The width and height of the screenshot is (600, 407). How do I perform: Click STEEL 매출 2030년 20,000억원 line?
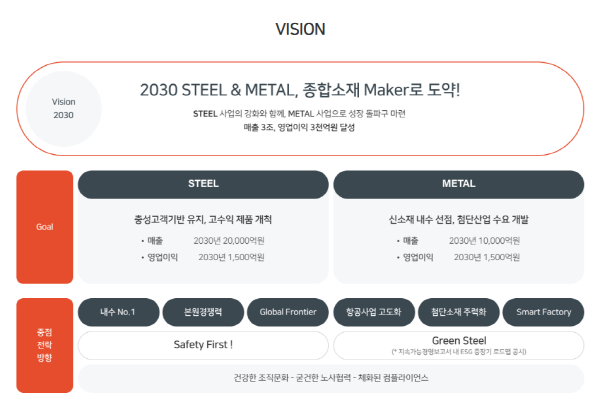[203, 241]
